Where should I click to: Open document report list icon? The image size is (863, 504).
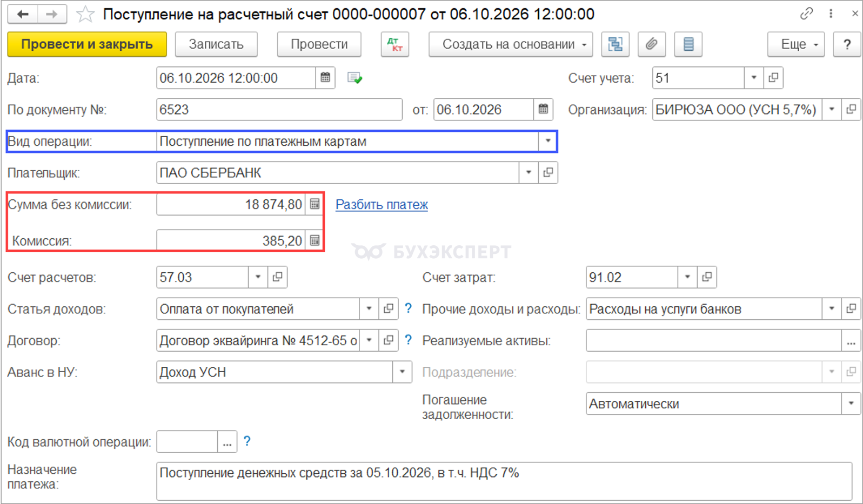[x=688, y=44]
